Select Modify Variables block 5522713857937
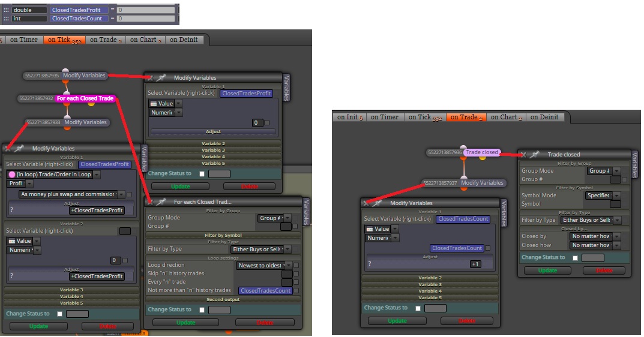Viewport: 644px width, 337px height. (482, 183)
